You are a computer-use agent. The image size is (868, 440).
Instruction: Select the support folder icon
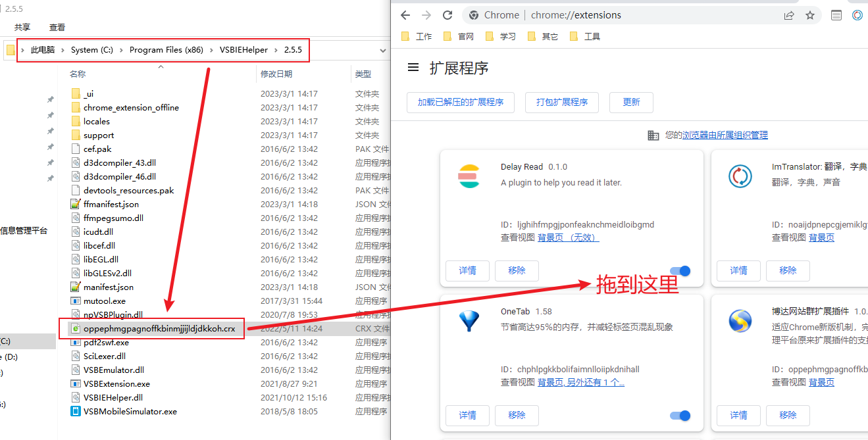(76, 135)
